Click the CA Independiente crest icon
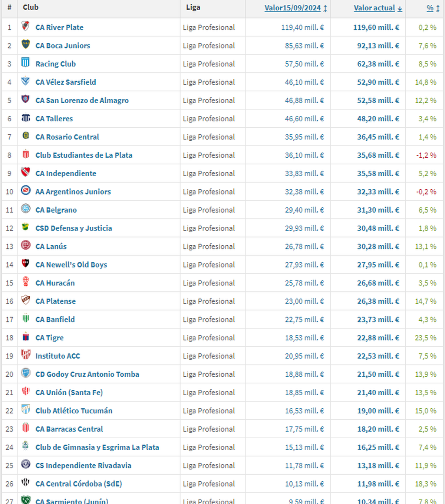Image resolution: width=445 pixels, height=504 pixels. (x=26, y=172)
